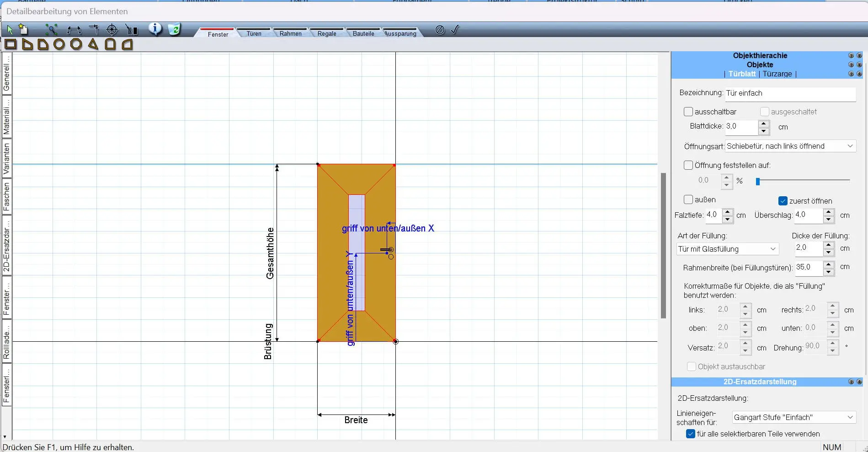868x452 pixels.
Task: Select Türzarge in object hierarchy
Action: (x=777, y=74)
